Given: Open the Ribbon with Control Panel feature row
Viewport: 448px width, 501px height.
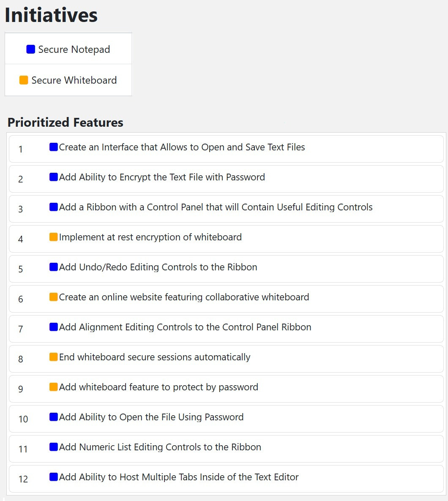Looking at the screenshot, I should (226, 209).
